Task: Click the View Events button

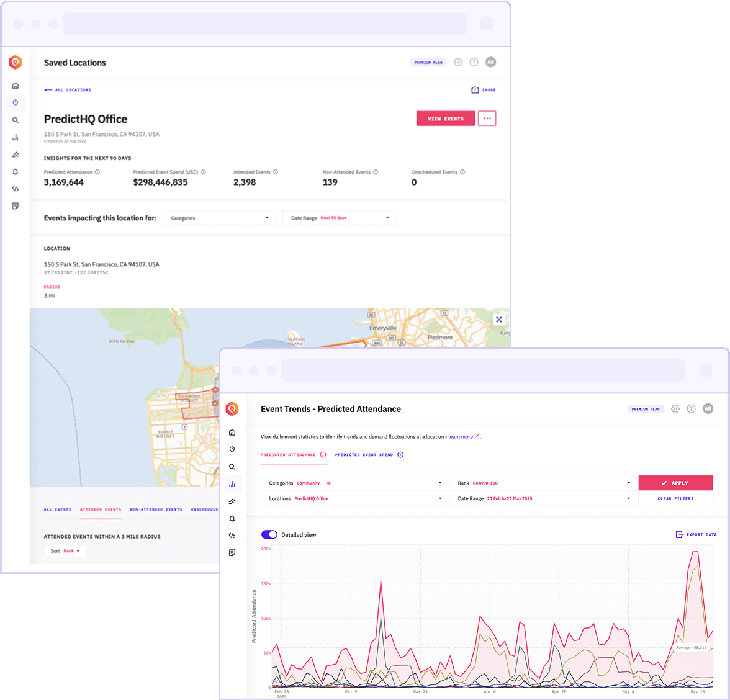Action: 446,118
